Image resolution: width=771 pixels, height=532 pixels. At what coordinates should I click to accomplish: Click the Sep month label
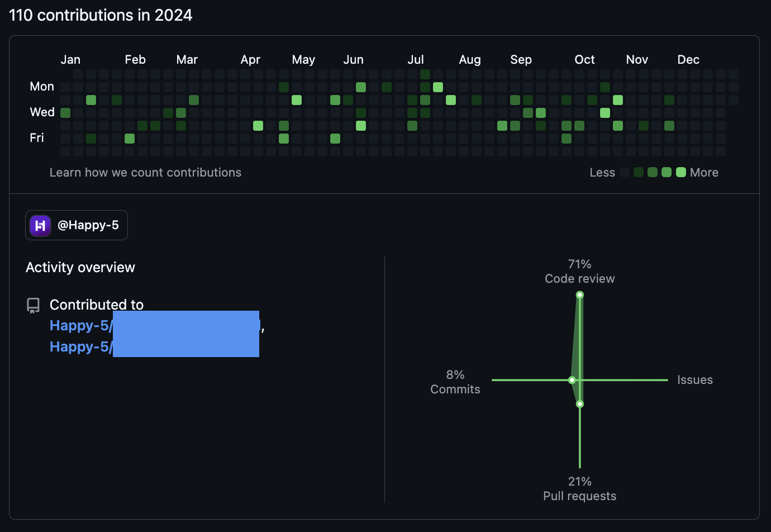(521, 59)
